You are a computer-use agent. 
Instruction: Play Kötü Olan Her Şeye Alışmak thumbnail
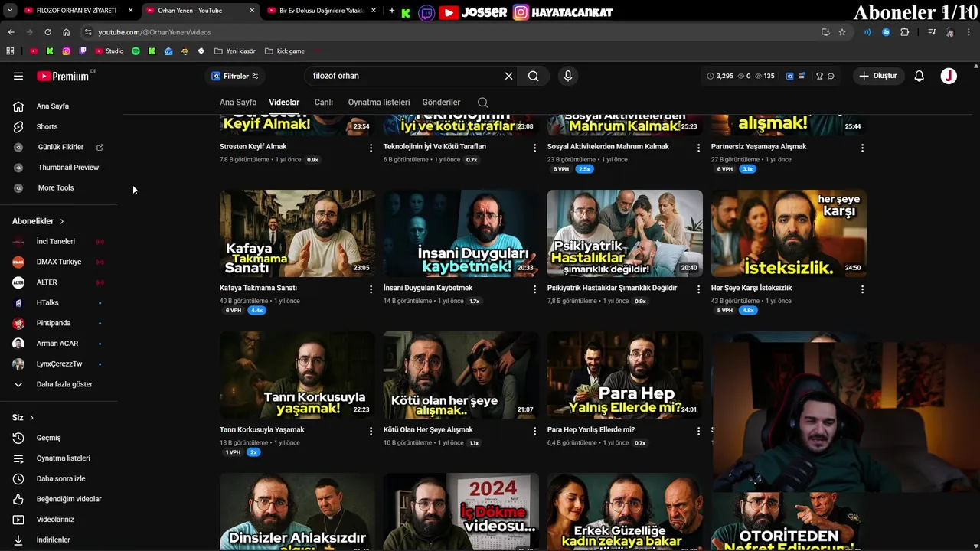point(461,375)
